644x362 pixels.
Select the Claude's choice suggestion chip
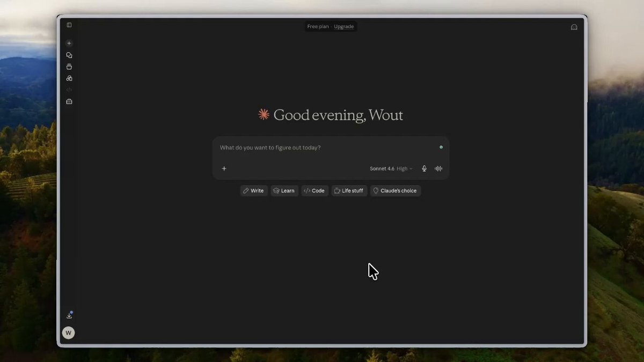click(396, 190)
